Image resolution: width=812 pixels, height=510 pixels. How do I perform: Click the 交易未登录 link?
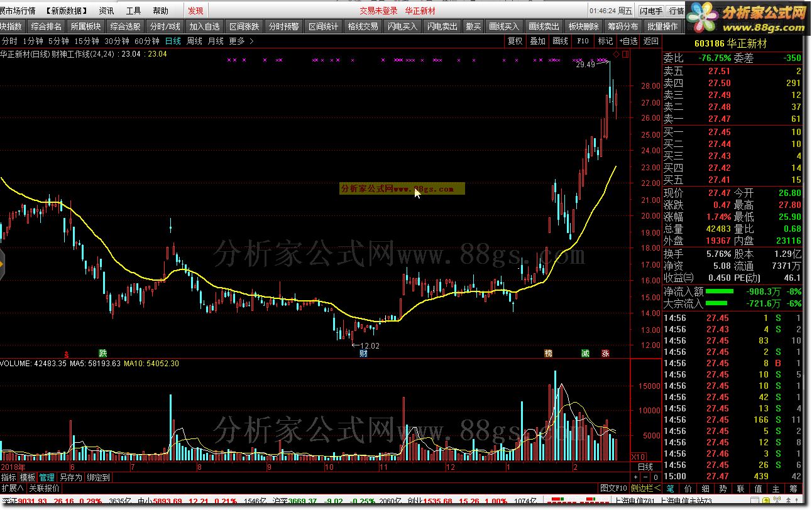coord(378,11)
